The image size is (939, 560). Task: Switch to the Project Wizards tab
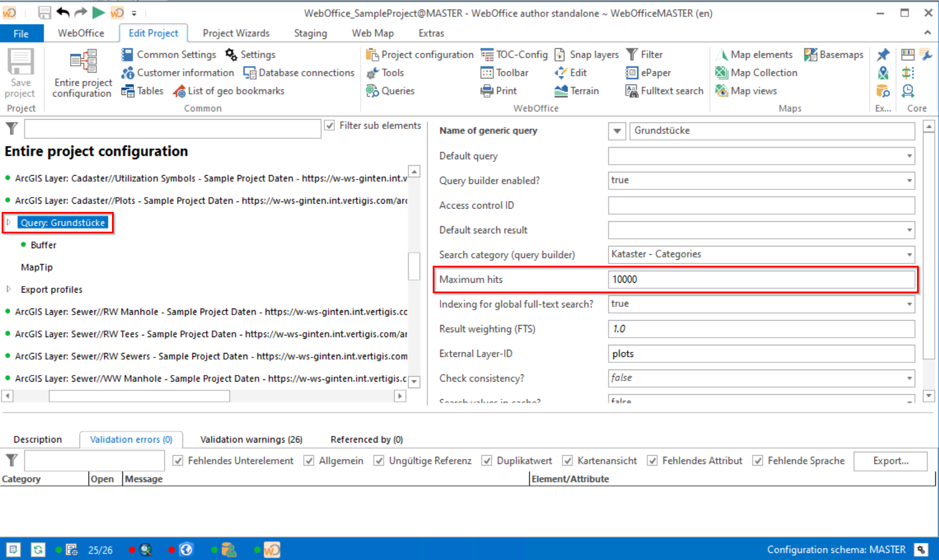pos(236,33)
